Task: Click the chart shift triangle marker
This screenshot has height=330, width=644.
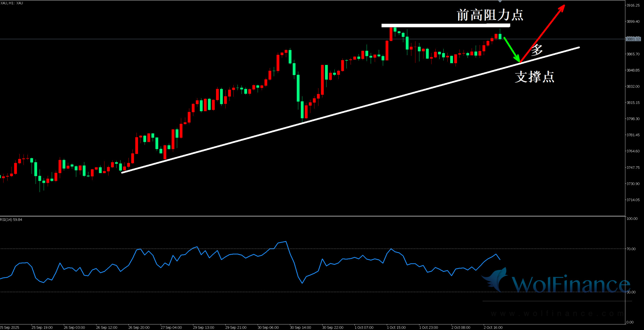Action: (500, 1)
